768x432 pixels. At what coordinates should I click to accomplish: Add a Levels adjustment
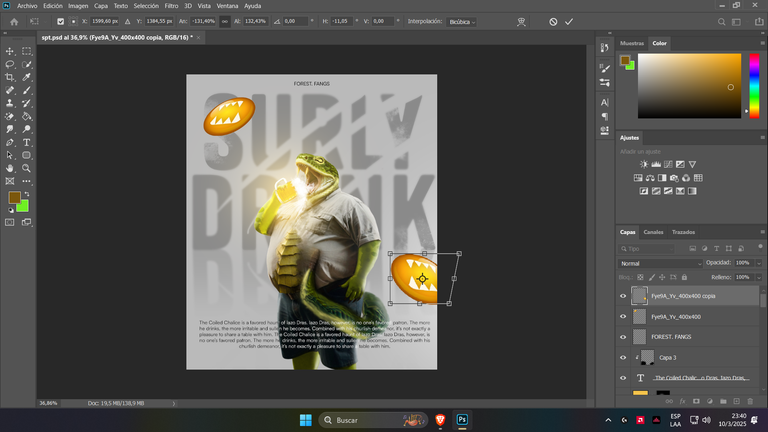tap(656, 165)
